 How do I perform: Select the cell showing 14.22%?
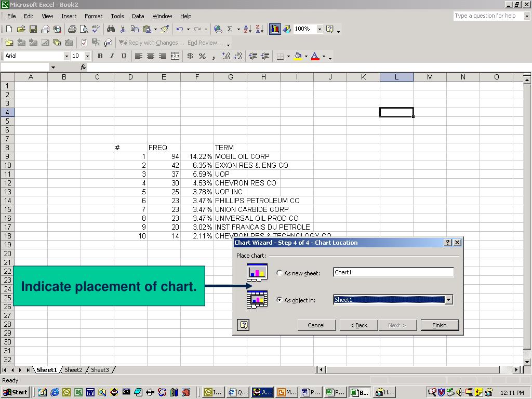point(197,156)
